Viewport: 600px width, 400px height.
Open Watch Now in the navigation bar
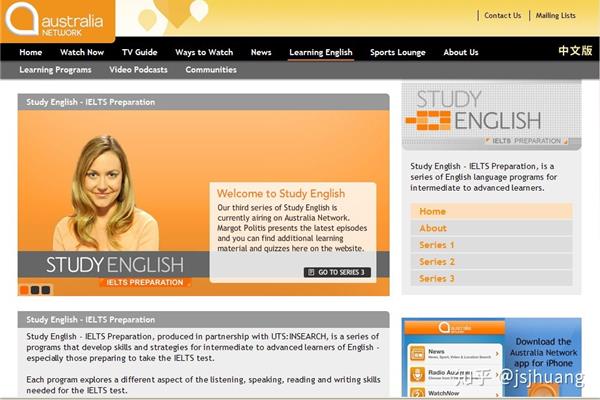click(x=82, y=52)
